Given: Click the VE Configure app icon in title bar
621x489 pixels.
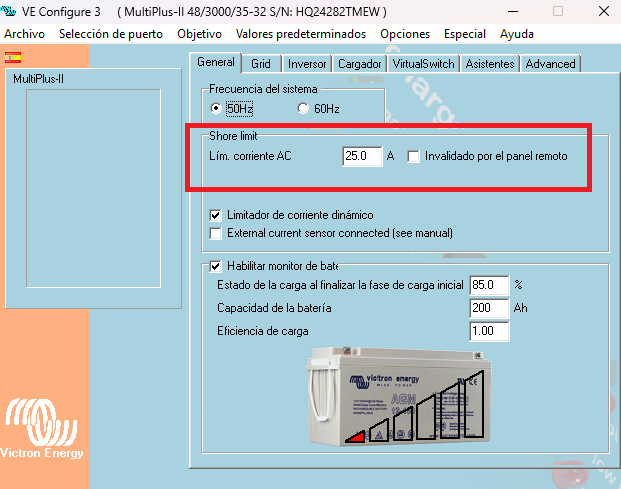Looking at the screenshot, I should (x=8, y=11).
